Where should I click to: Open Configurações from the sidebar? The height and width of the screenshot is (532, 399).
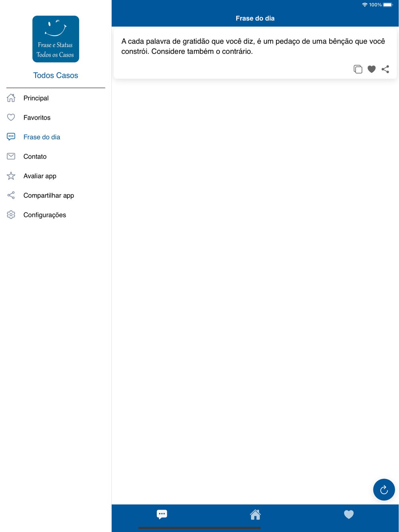coord(45,215)
